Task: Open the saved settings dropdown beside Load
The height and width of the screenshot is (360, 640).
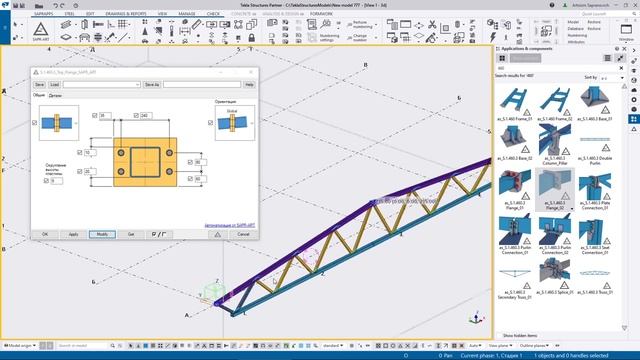Action: (137, 84)
